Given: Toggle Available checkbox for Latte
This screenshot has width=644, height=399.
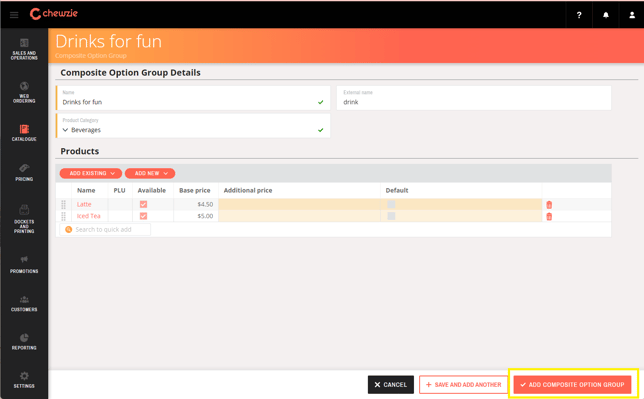Looking at the screenshot, I should coord(143,204).
